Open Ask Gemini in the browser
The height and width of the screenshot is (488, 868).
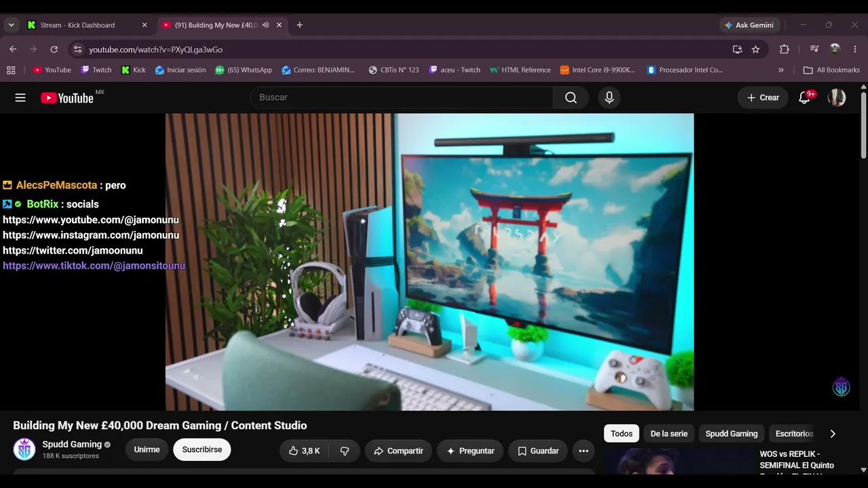pyautogui.click(x=749, y=25)
